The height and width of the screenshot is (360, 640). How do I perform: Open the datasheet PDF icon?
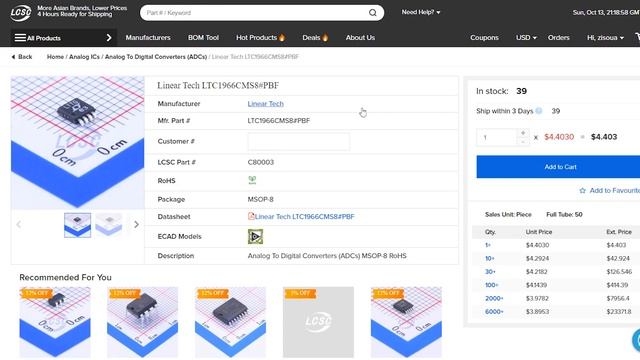point(251,216)
